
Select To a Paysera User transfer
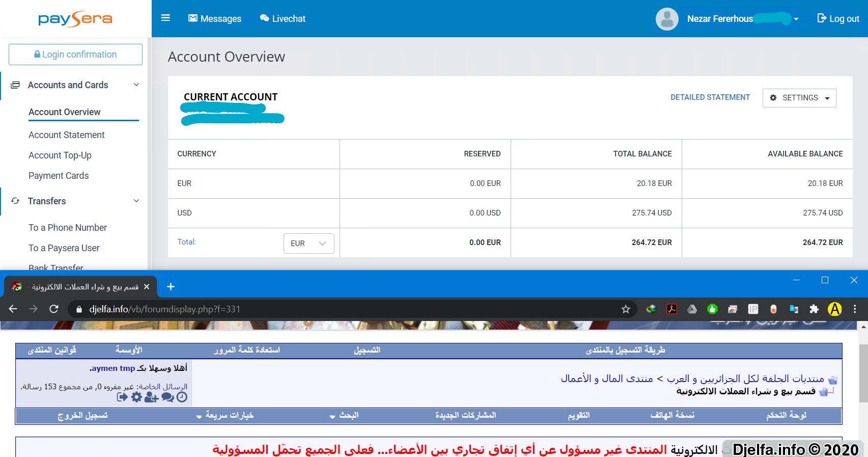click(x=64, y=248)
